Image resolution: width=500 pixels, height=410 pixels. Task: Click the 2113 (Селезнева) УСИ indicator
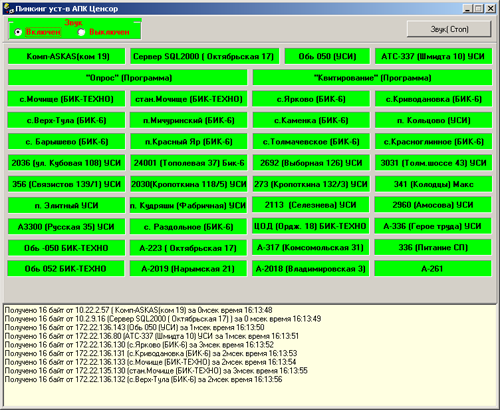(x=311, y=205)
